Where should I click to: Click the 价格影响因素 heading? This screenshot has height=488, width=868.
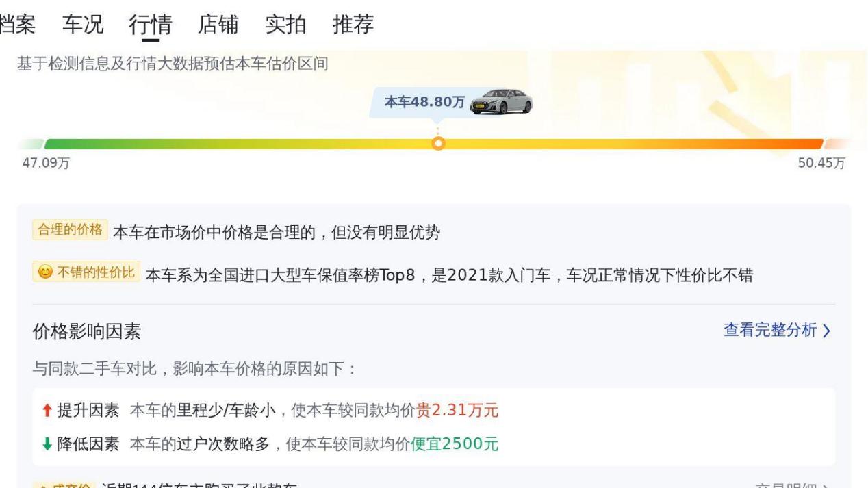tap(87, 332)
